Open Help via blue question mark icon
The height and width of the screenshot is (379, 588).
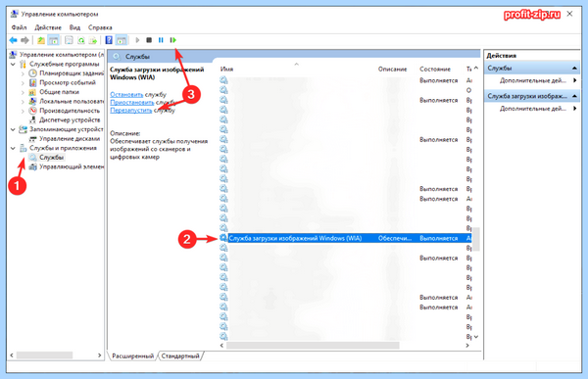(109, 40)
